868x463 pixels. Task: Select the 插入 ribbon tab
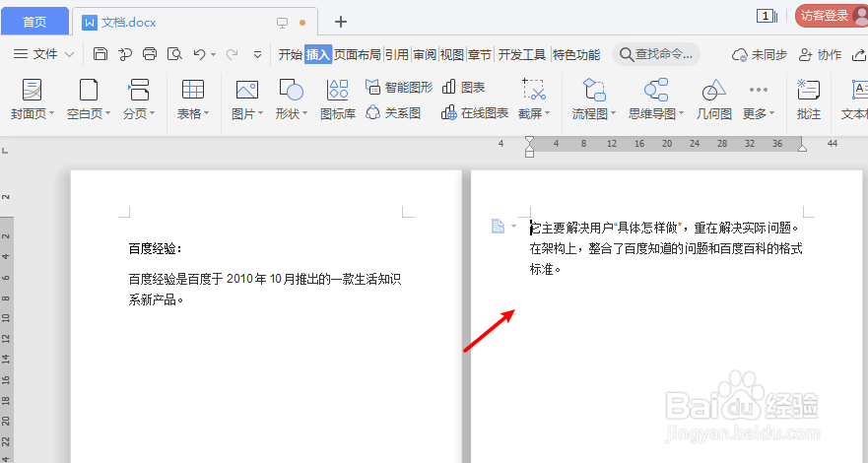tap(318, 54)
